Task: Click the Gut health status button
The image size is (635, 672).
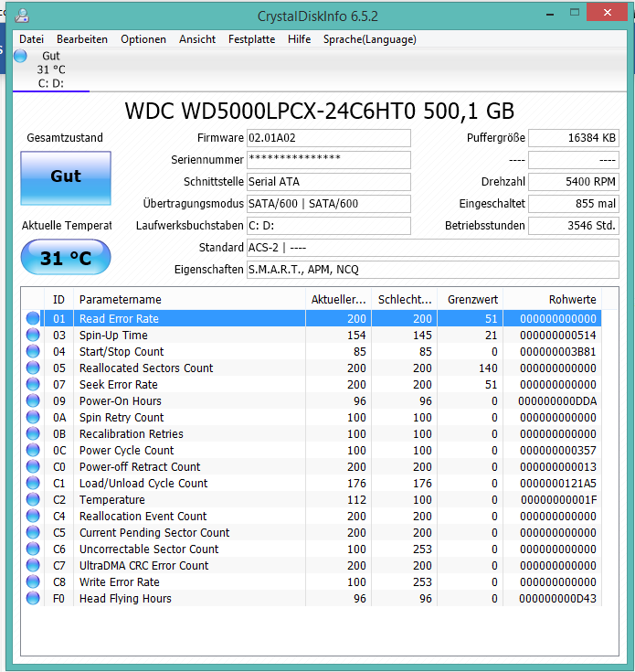Action: (66, 178)
